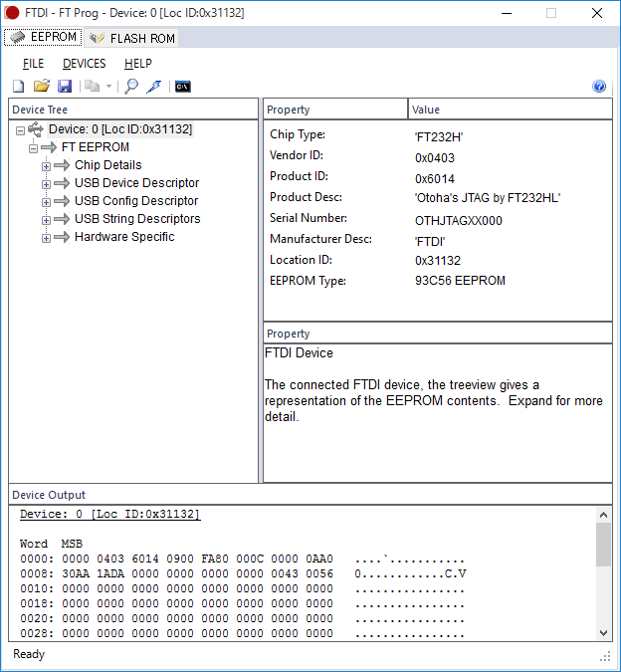621x672 pixels.
Task: Click the 'Otoha's JTAG by FT232HL' description
Action: tap(488, 197)
